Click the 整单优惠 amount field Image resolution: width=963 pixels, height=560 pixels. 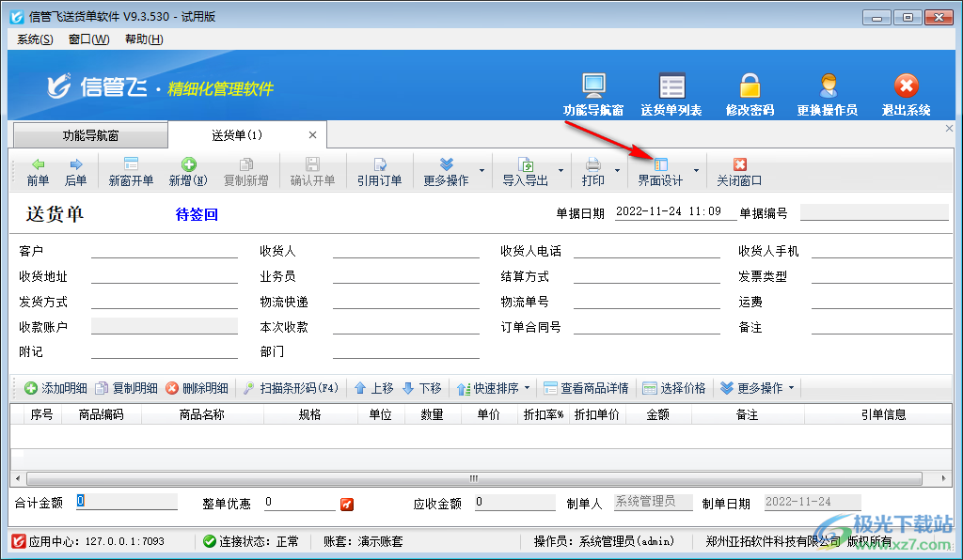pos(300,503)
